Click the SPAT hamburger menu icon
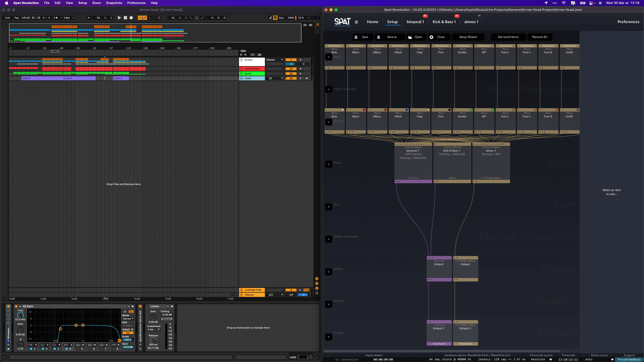This screenshot has width=644, height=362. click(356, 22)
